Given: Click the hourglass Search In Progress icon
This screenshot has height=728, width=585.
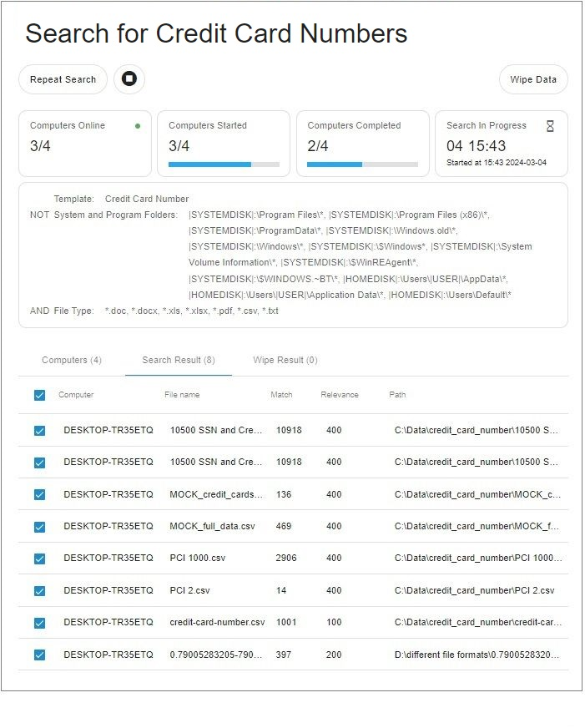Looking at the screenshot, I should (550, 126).
